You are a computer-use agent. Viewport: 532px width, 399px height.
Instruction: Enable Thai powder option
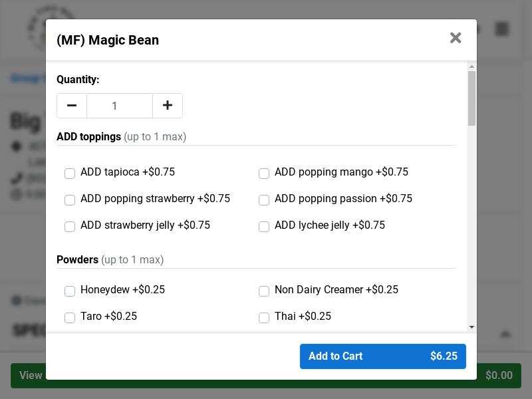(264, 318)
